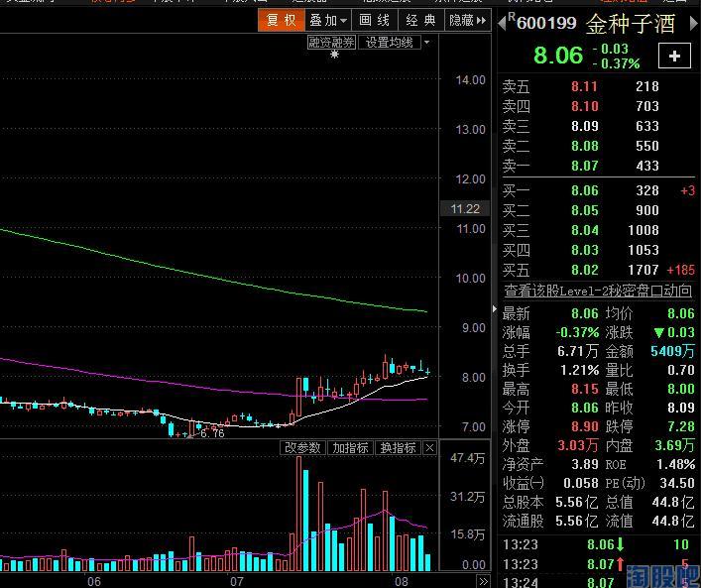Select the 买五 8.02 buy order row
This screenshot has width=701, height=588.
[x=598, y=270]
